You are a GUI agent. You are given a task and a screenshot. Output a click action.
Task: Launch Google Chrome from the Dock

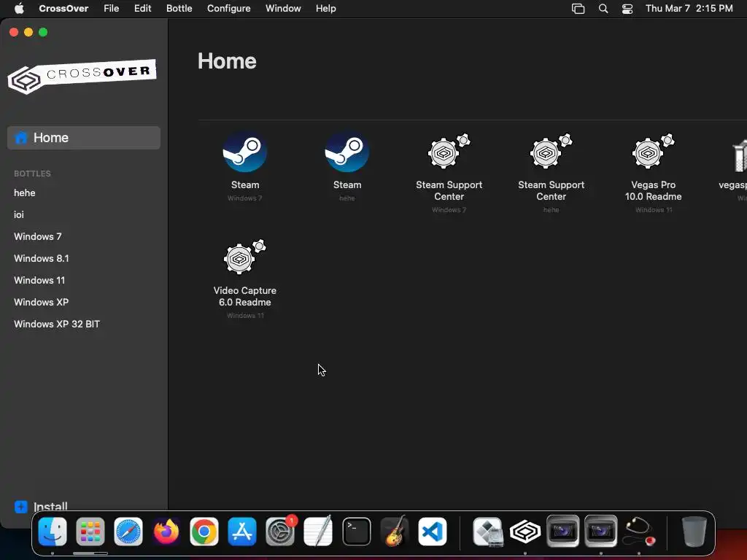coord(204,532)
